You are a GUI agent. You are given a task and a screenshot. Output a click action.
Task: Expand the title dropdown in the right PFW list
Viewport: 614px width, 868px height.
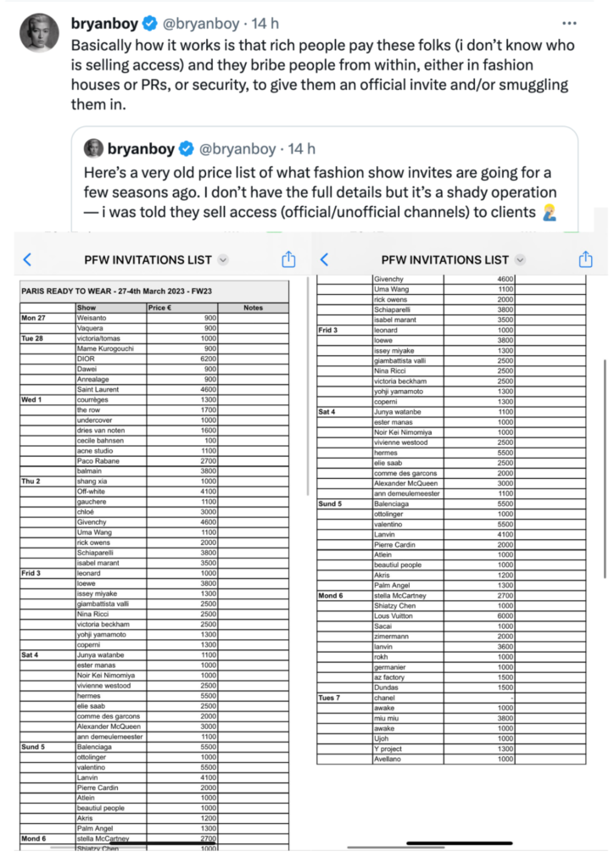click(520, 260)
